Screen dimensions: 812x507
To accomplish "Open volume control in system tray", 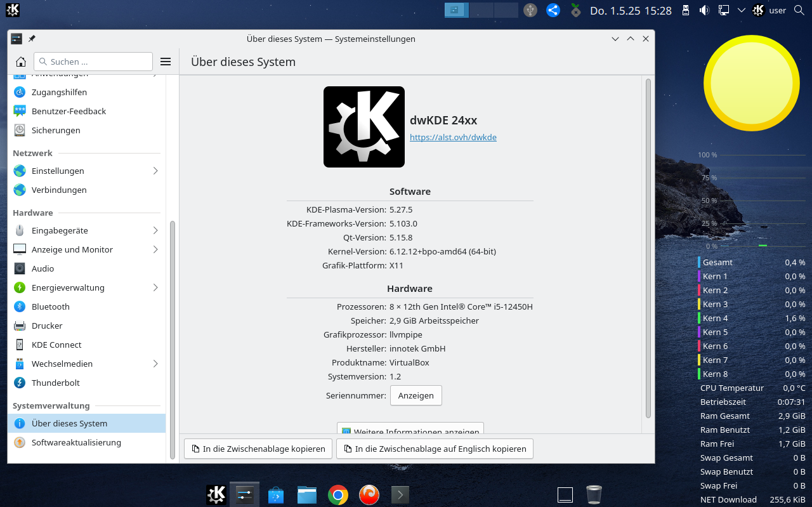I will click(704, 10).
